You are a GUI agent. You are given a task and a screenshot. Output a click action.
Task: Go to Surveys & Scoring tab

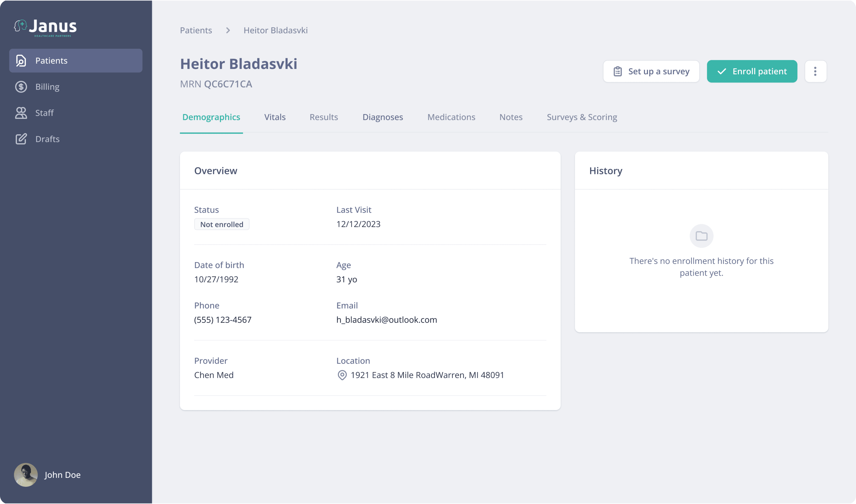tap(582, 117)
